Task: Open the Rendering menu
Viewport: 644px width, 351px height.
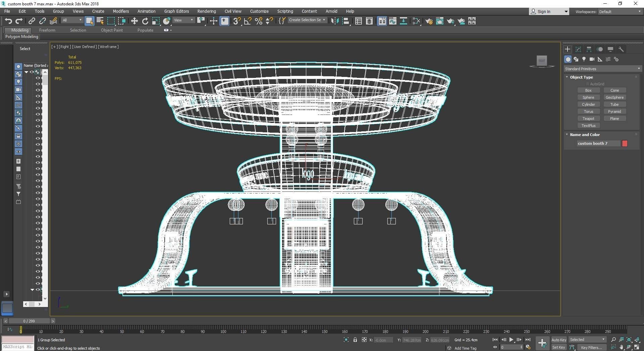Action: pos(207,11)
